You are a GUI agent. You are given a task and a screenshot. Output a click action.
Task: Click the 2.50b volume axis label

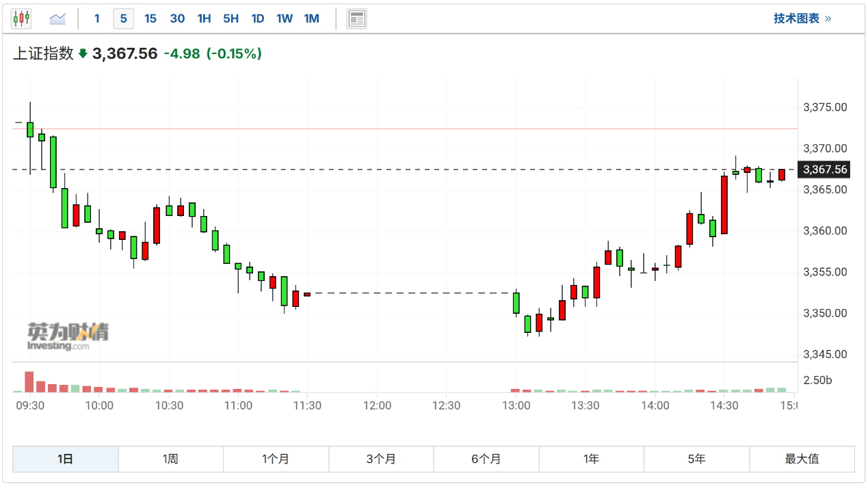coord(817,380)
